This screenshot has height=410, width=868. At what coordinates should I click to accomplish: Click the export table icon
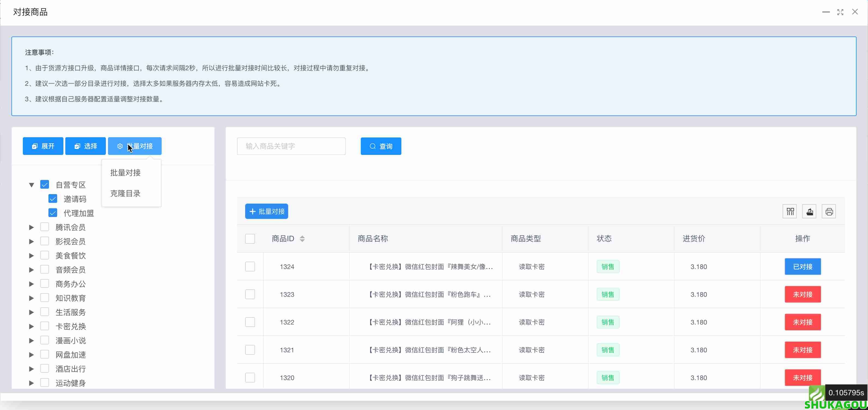pyautogui.click(x=809, y=212)
